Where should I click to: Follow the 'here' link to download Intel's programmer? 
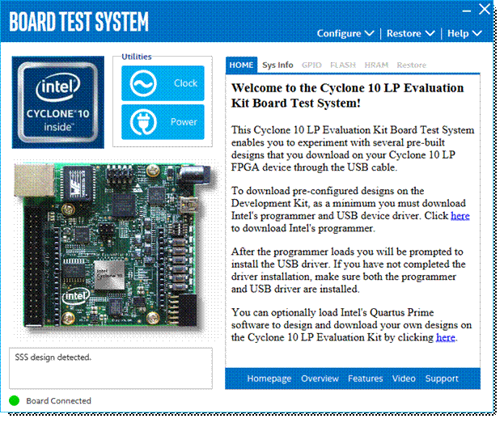point(460,216)
